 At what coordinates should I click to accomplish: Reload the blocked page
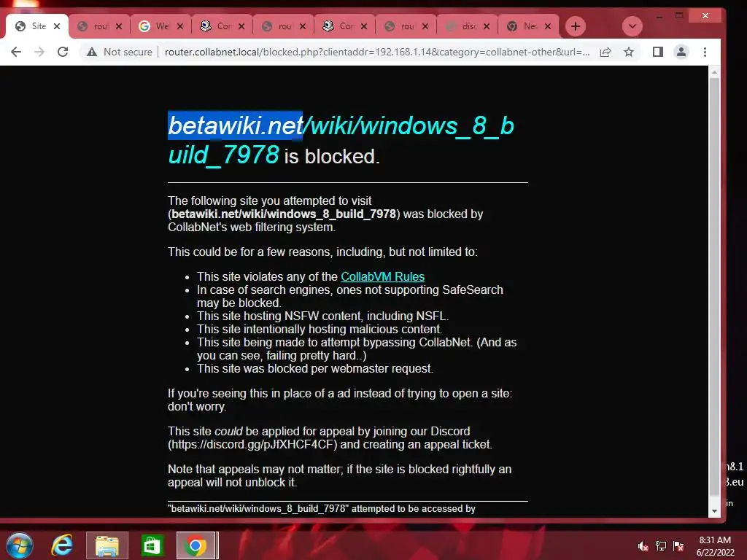click(63, 52)
